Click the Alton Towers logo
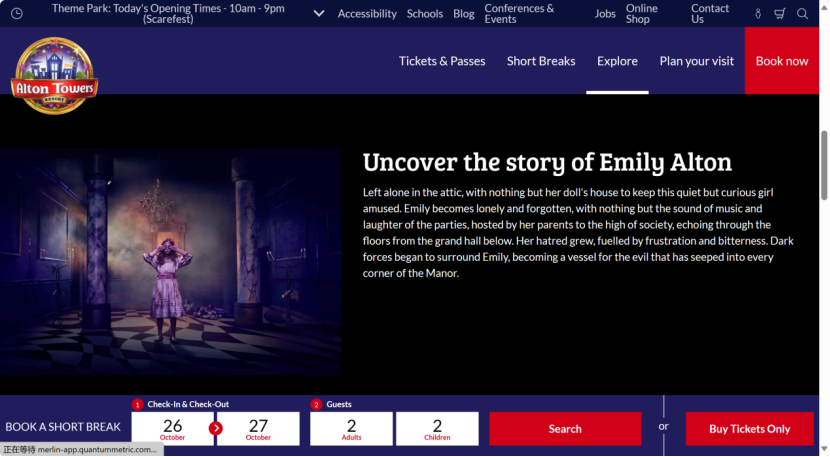 tap(54, 75)
